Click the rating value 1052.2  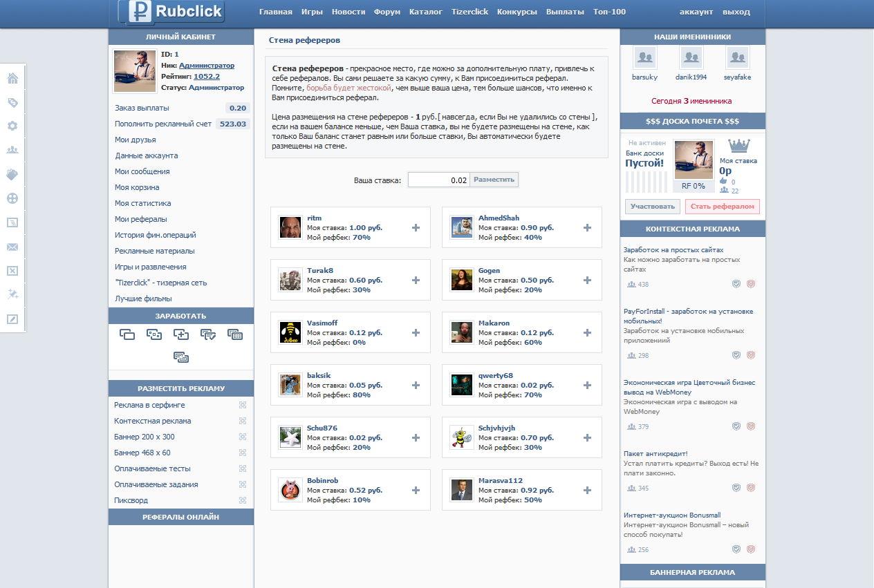click(207, 77)
